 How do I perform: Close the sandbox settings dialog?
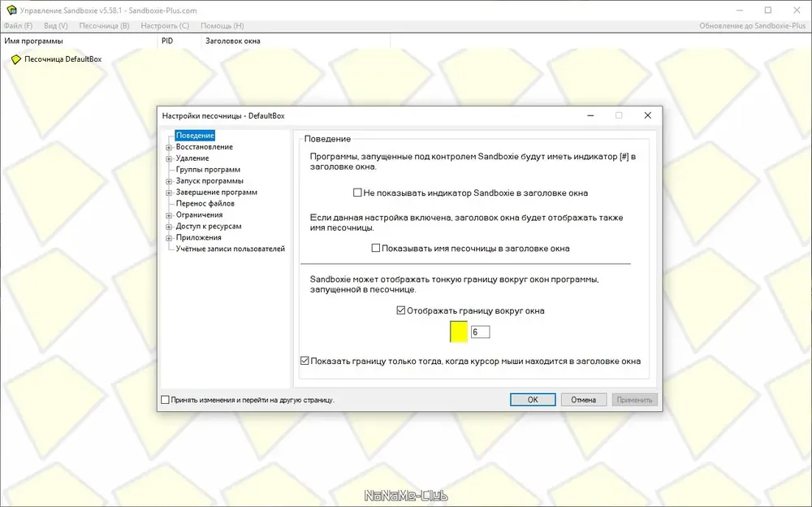pyautogui.click(x=647, y=115)
